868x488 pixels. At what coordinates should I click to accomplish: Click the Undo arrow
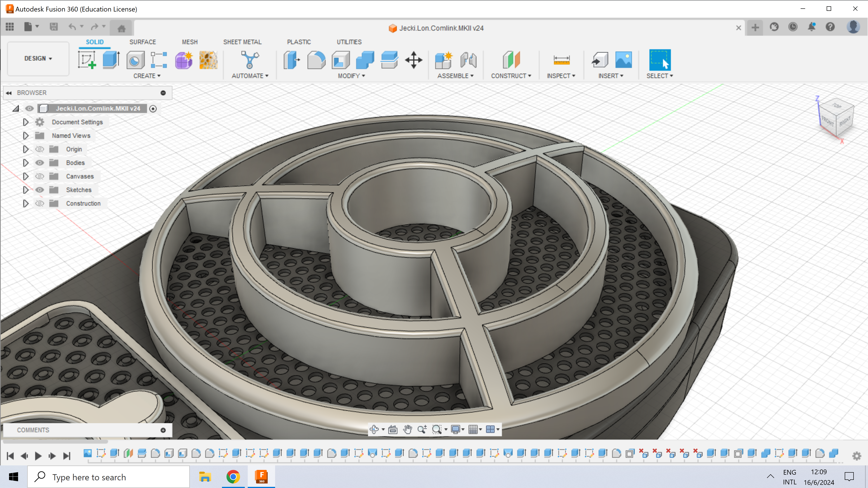pyautogui.click(x=72, y=27)
